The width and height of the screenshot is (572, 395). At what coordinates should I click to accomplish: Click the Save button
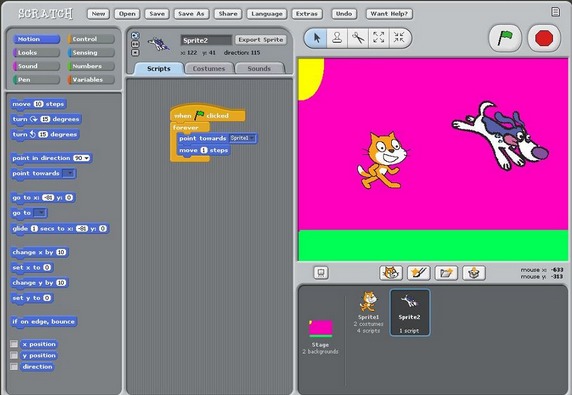157,14
